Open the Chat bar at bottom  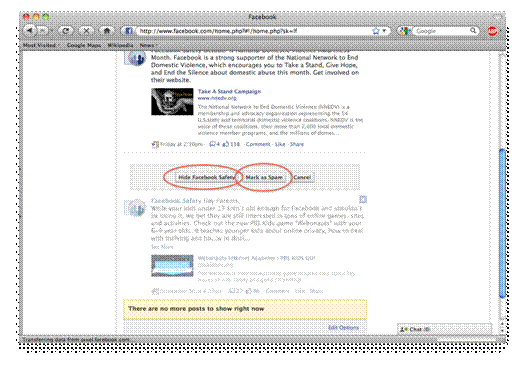[x=444, y=329]
